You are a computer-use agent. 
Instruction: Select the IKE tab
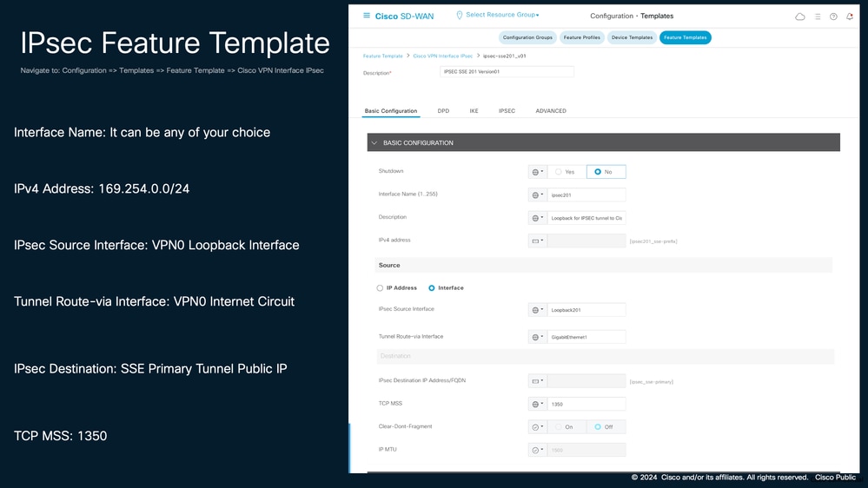pyautogui.click(x=474, y=110)
